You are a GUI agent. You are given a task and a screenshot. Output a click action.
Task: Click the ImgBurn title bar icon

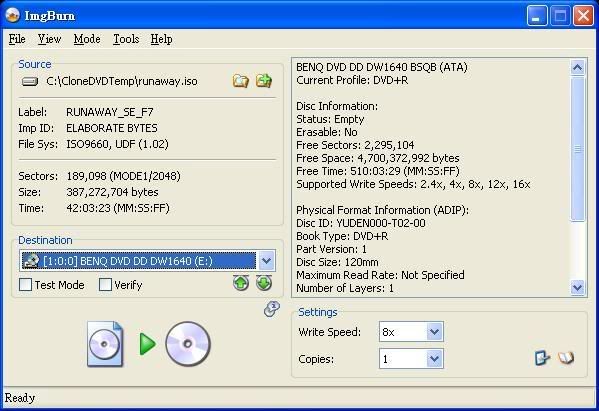(x=13, y=15)
